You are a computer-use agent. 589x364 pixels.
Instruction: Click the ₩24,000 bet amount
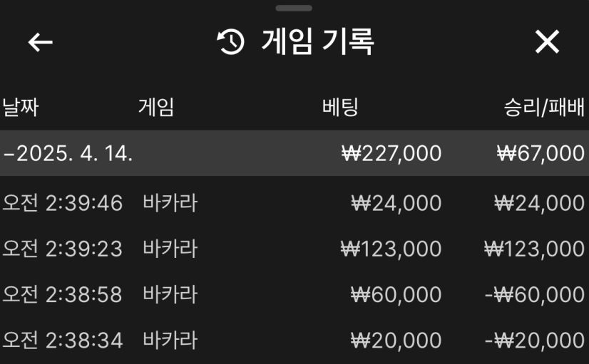click(396, 204)
